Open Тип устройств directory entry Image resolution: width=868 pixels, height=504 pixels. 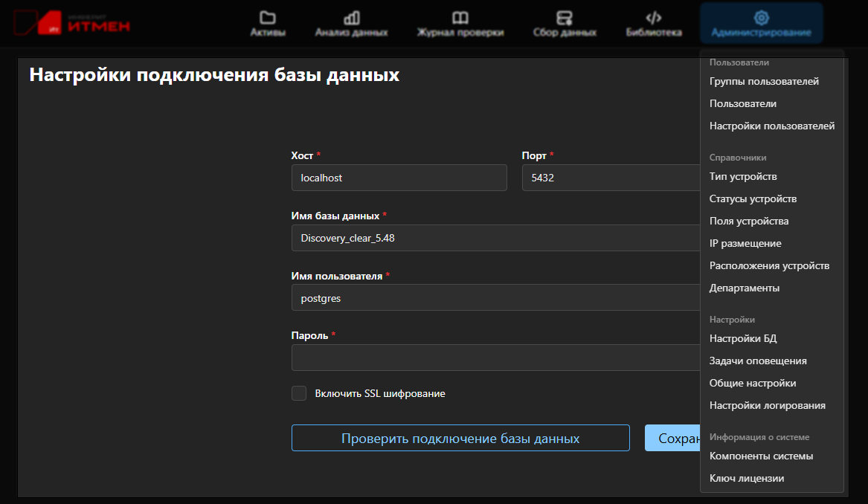coord(743,176)
